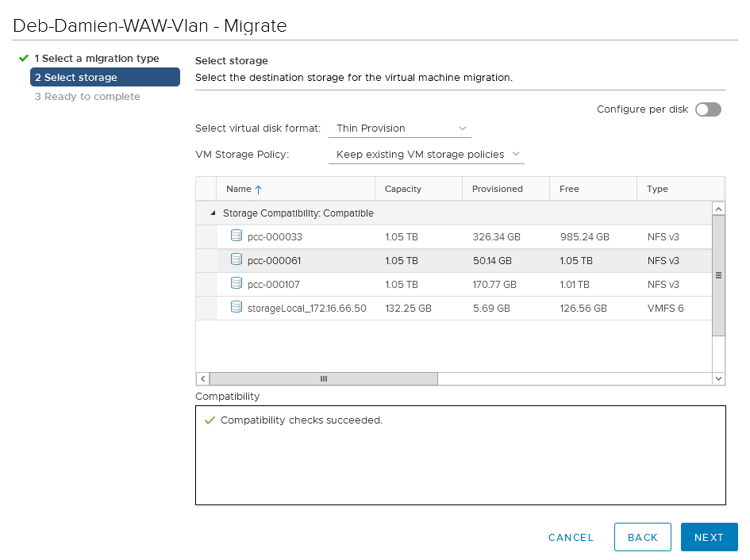Enable the Configure per disk toggle

[707, 109]
